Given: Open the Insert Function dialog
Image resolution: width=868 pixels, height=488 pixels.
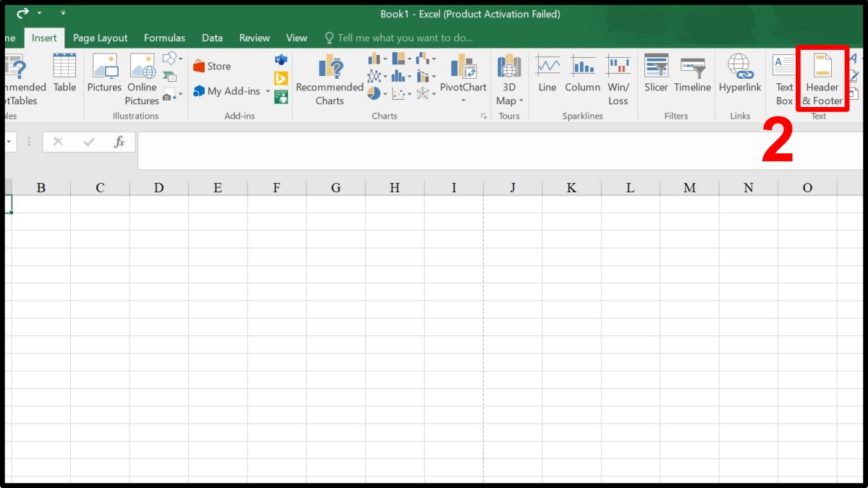Looking at the screenshot, I should pyautogui.click(x=119, y=142).
